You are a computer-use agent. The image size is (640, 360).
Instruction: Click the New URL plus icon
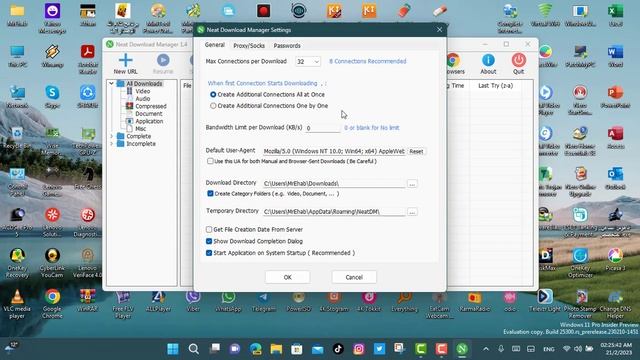[125, 60]
